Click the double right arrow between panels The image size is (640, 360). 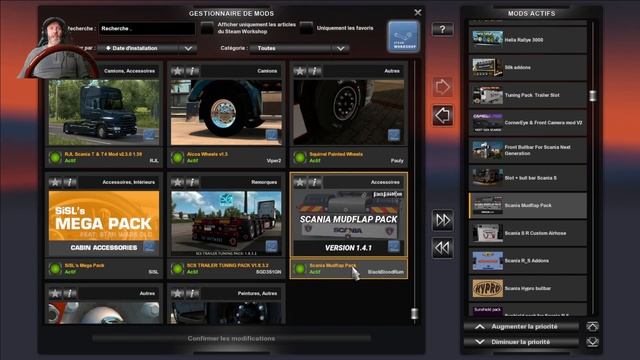point(442,220)
